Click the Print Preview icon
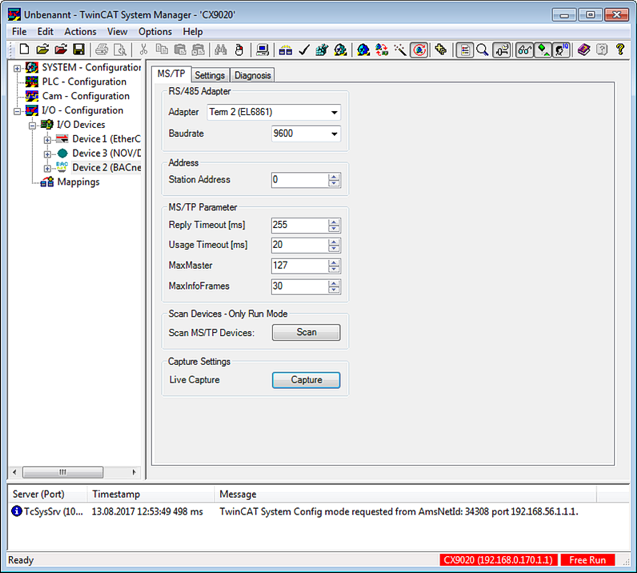 pyautogui.click(x=120, y=50)
